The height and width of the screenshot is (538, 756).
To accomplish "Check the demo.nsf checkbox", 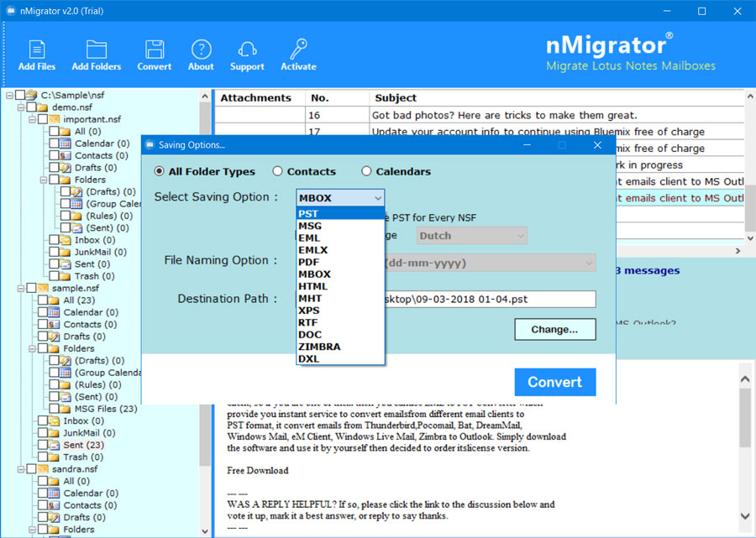I will pos(31,107).
